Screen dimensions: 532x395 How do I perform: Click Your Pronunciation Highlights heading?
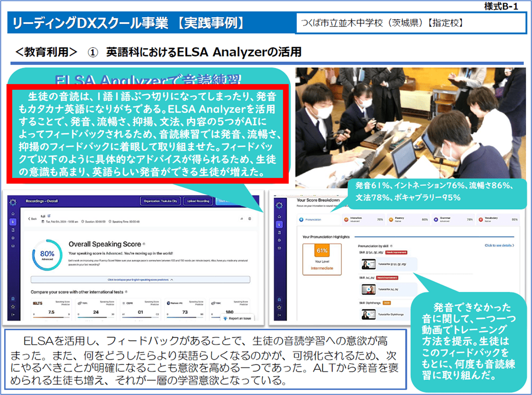click(x=326, y=237)
